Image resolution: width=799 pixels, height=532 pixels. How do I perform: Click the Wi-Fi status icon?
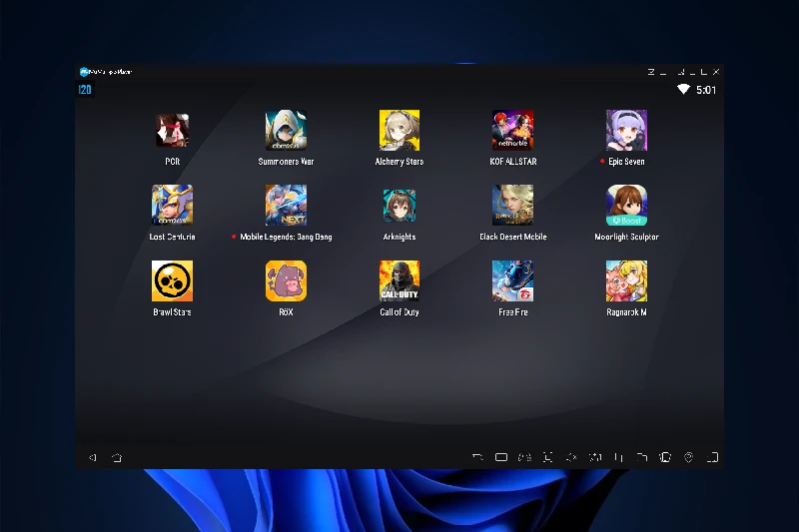tap(683, 90)
